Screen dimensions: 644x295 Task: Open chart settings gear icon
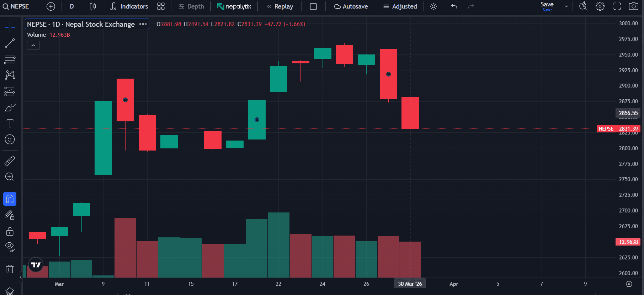click(600, 6)
